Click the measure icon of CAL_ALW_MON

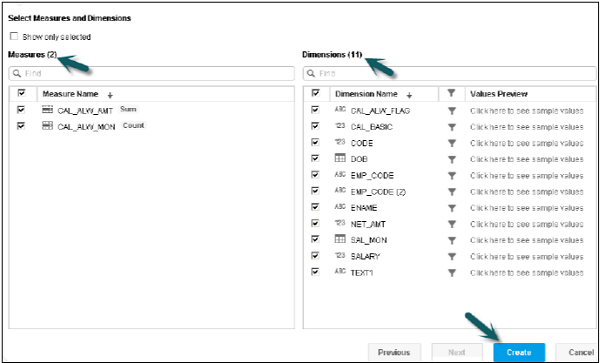pyautogui.click(x=47, y=126)
